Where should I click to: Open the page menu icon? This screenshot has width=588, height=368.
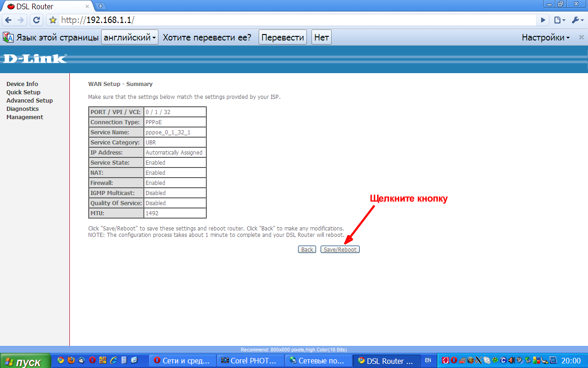tap(559, 20)
